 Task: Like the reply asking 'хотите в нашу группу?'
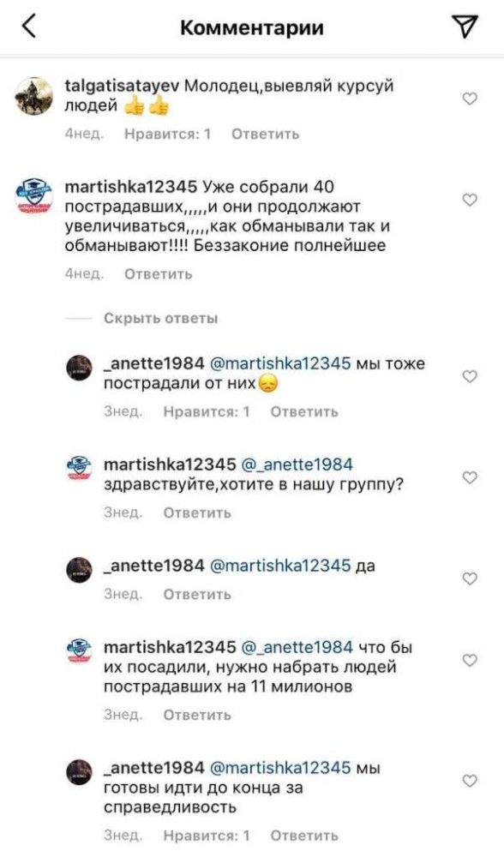[x=470, y=477]
